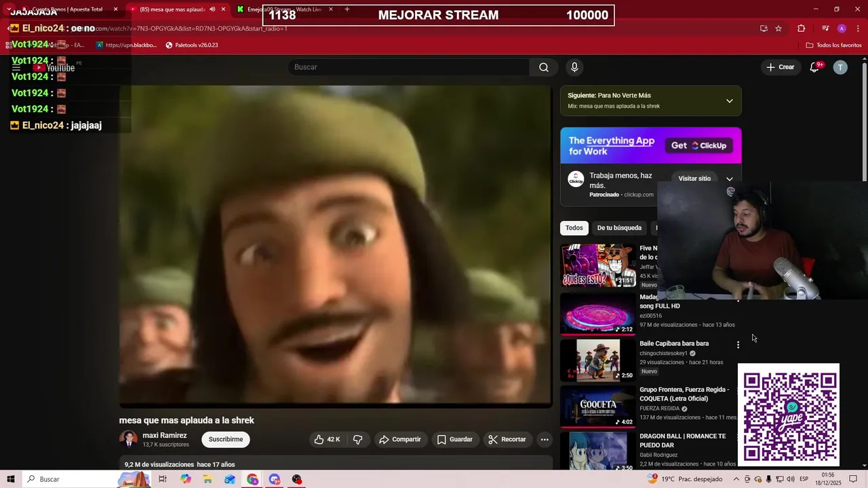The width and height of the screenshot is (868, 488).
Task: Open File Explorer from the taskbar
Action: click(x=208, y=479)
